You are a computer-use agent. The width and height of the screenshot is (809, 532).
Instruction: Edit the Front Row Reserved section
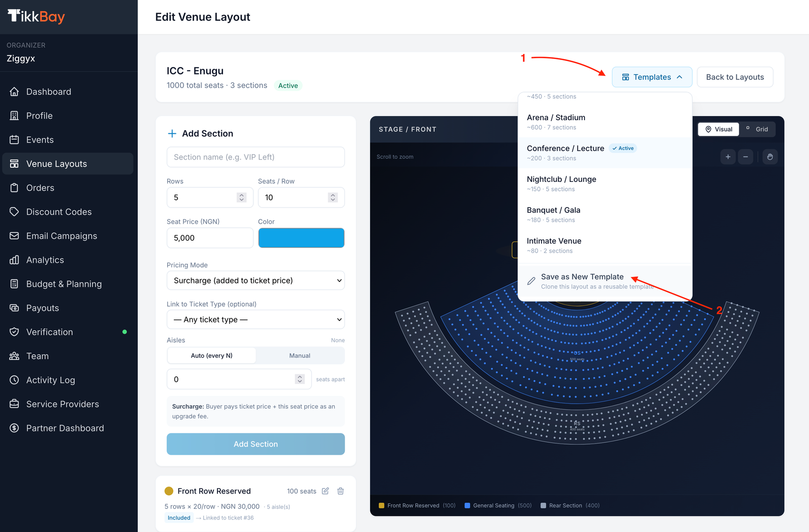tap(326, 491)
